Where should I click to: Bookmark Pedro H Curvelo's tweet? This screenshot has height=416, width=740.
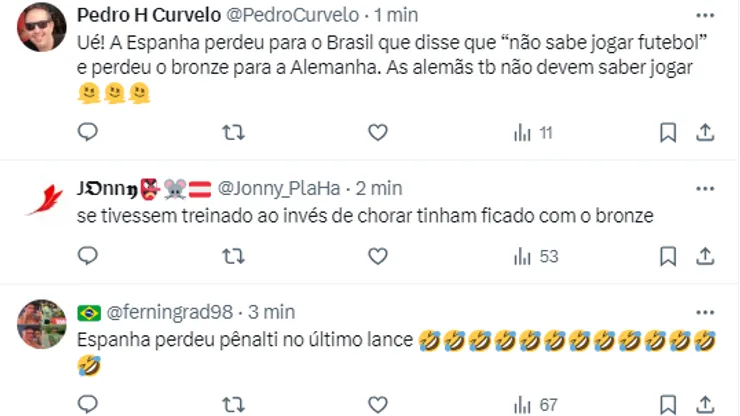(x=668, y=132)
